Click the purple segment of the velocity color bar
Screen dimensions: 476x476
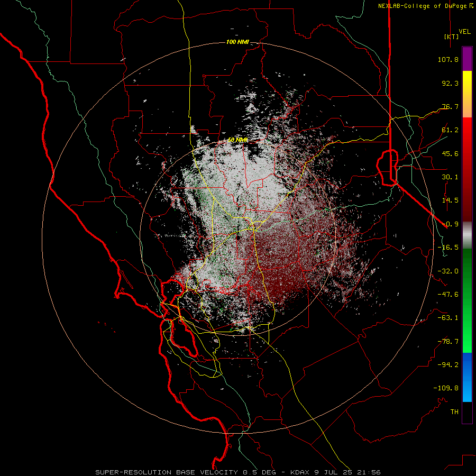(x=467, y=59)
